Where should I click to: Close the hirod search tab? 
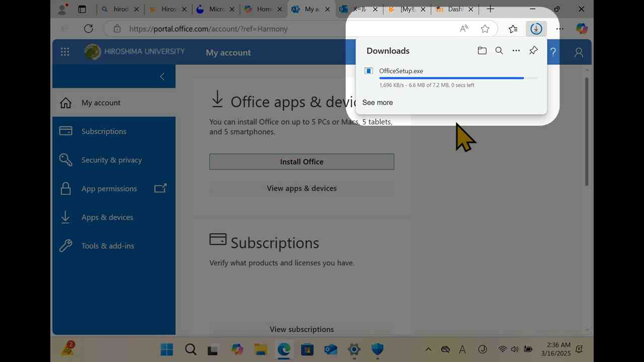136,9
